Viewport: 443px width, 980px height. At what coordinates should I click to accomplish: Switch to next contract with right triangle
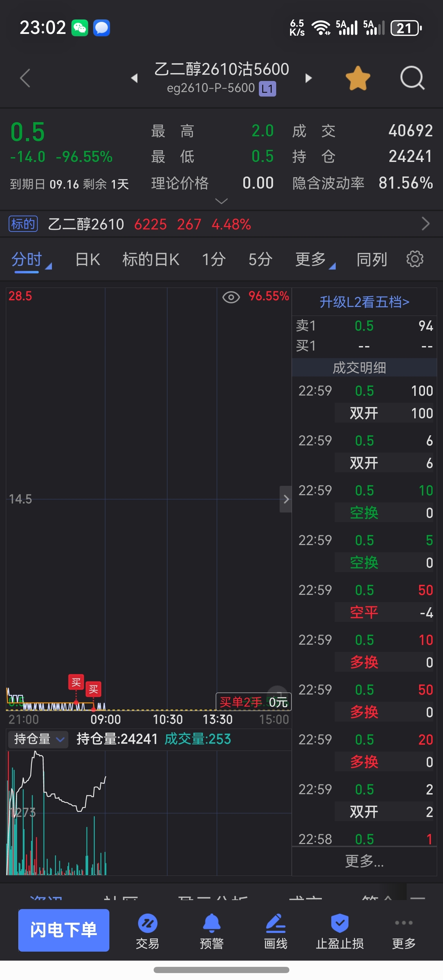click(309, 78)
